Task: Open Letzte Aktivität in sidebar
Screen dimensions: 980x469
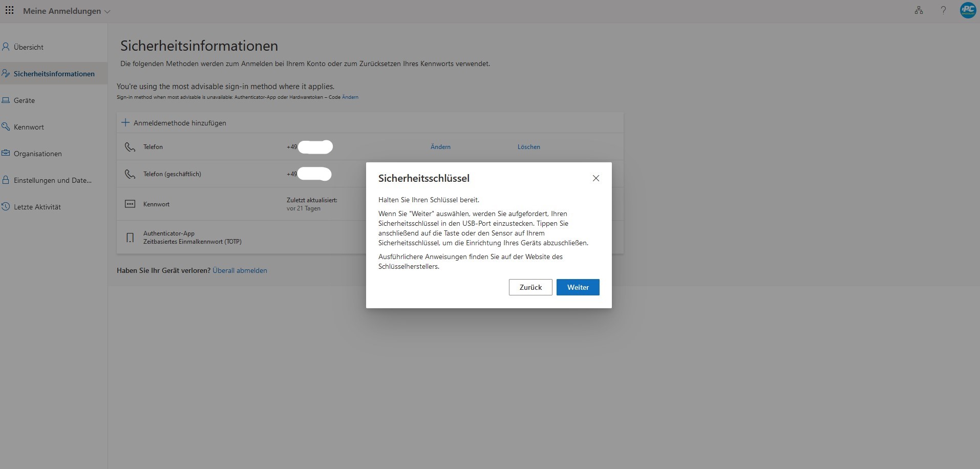Action: [x=37, y=207]
